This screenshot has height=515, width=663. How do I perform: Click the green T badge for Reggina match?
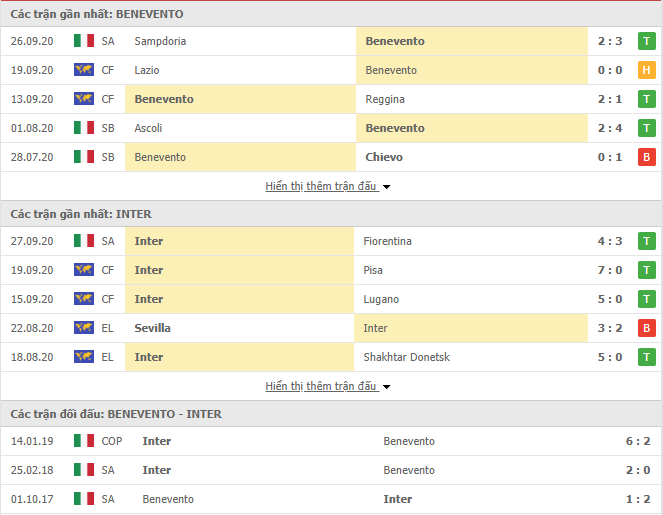click(x=647, y=99)
